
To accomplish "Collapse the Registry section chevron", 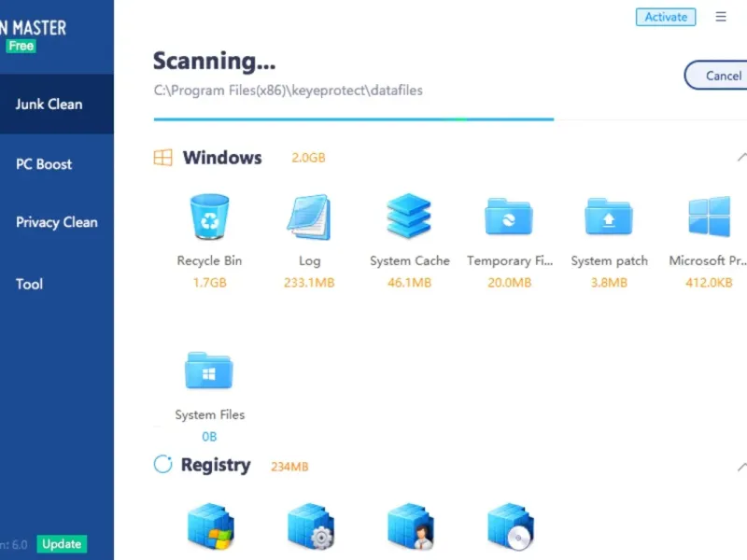I will pos(741,468).
